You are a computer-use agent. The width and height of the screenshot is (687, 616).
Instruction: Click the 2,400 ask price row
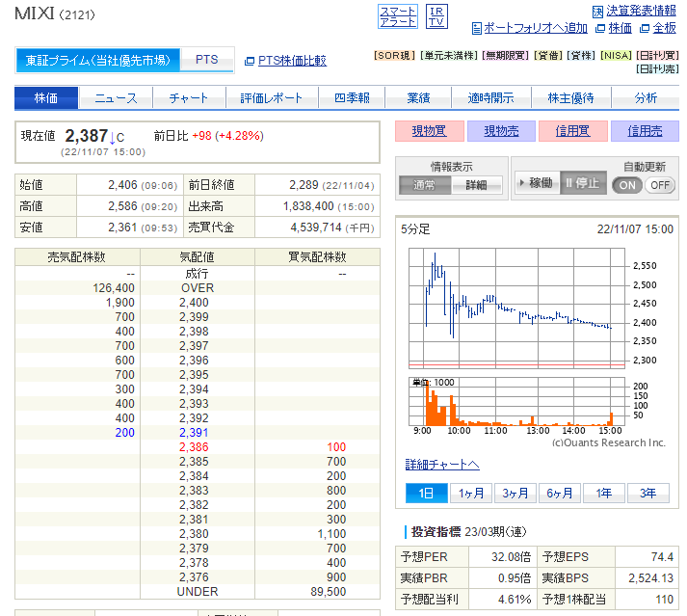point(198,303)
